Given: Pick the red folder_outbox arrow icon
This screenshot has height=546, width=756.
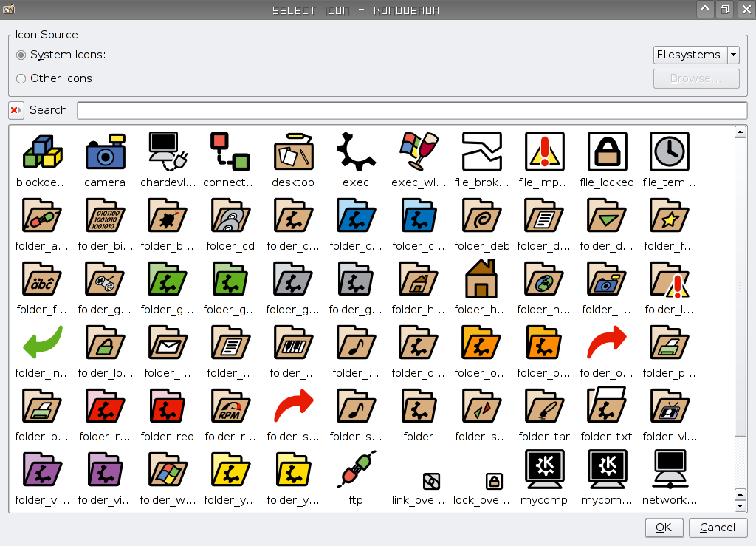Looking at the screenshot, I should tap(607, 341).
